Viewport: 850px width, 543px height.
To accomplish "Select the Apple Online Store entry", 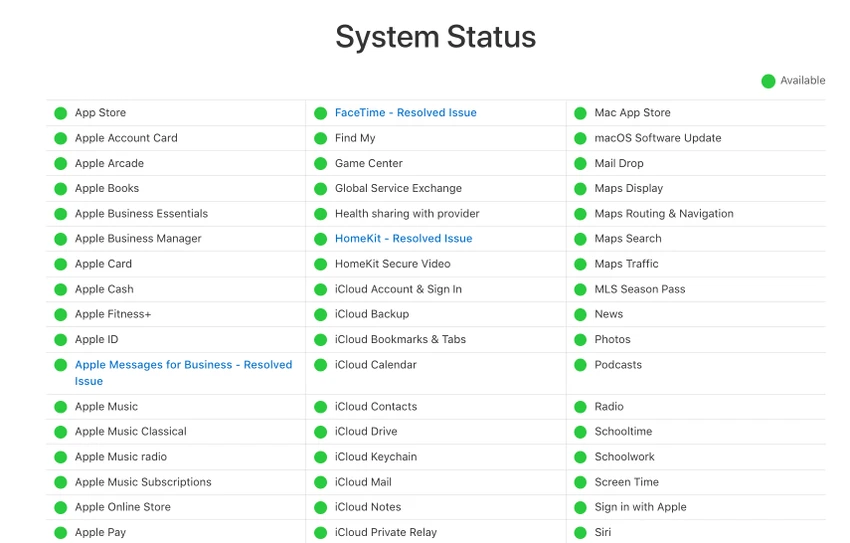I will tap(123, 507).
